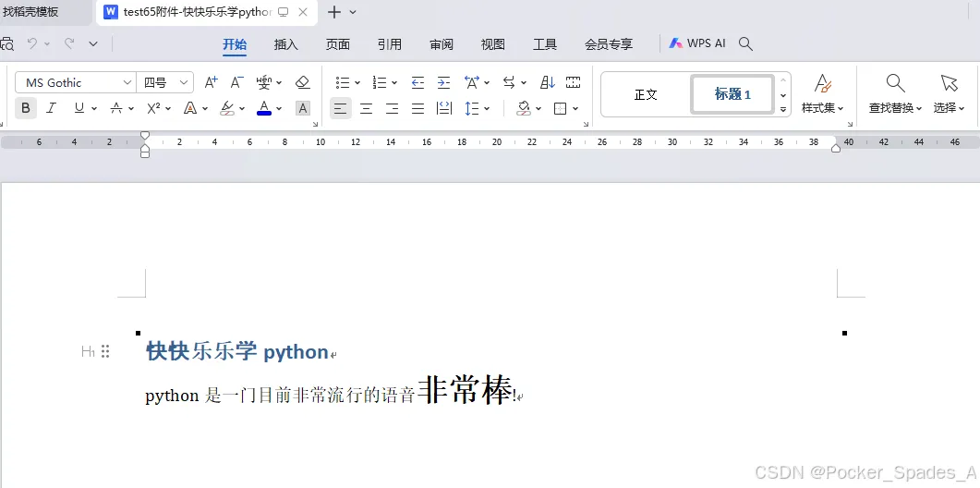
Task: Redo the last action
Action: pos(69,43)
